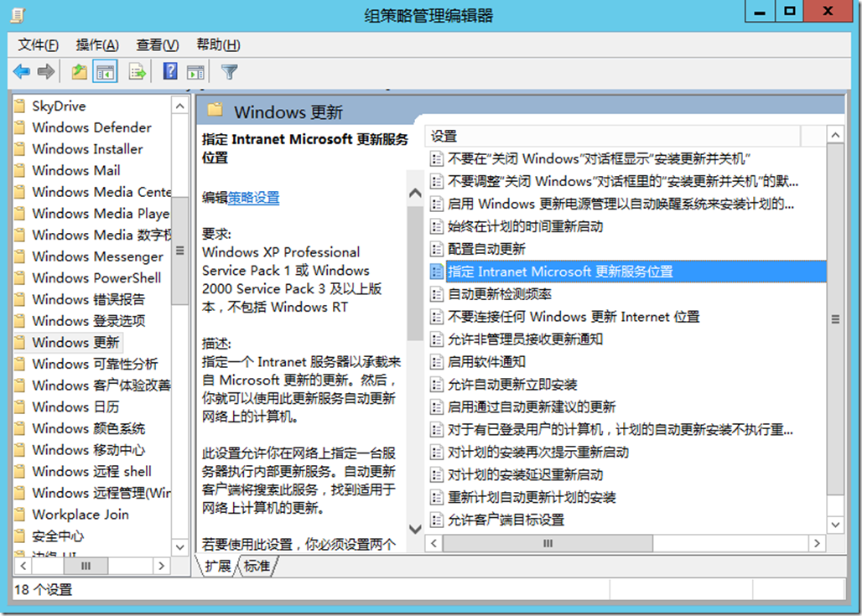862x616 pixels.
Task: Click description pane scroll down chevron
Action: (416, 529)
